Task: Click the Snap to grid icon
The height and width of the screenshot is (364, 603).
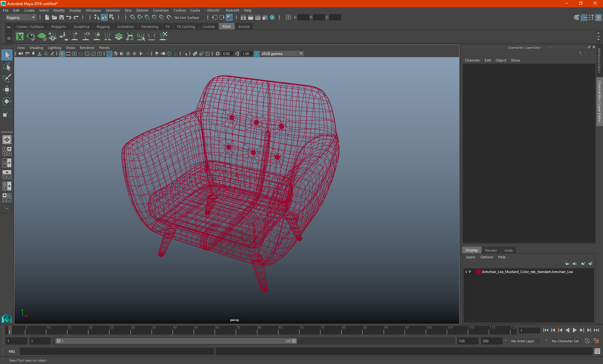Action: pyautogui.click(x=132, y=17)
